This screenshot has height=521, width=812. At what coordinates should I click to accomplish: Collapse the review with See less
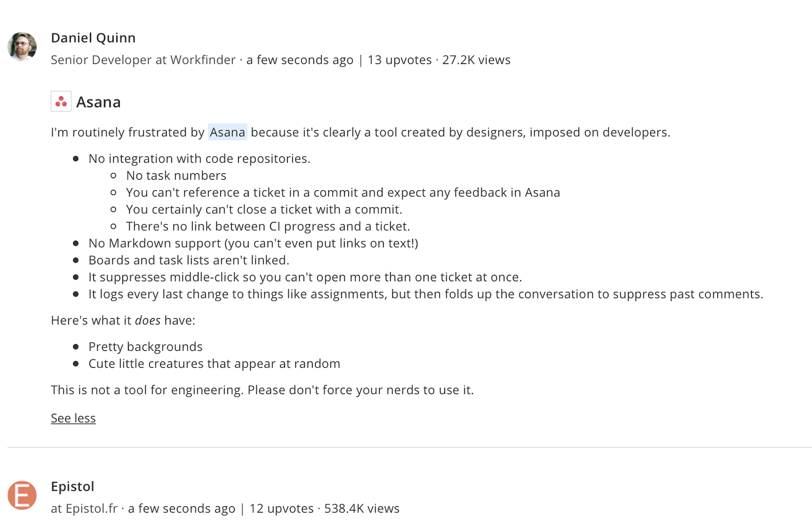coord(73,418)
